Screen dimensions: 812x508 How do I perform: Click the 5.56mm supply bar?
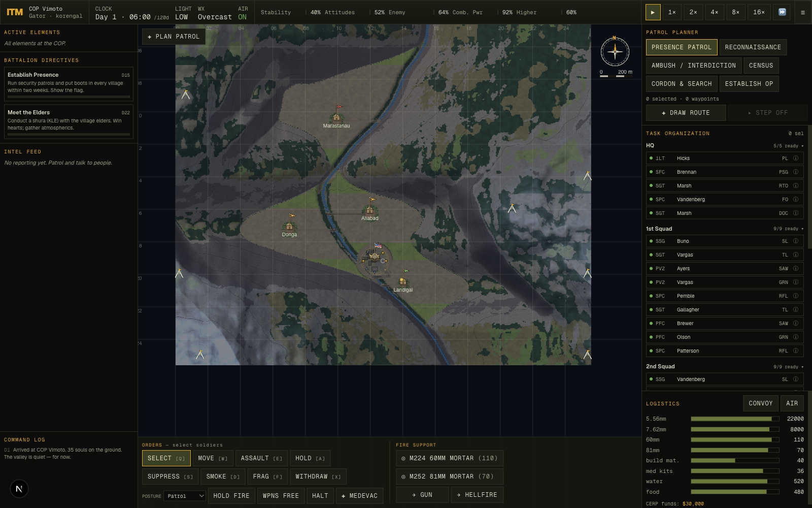click(735, 419)
